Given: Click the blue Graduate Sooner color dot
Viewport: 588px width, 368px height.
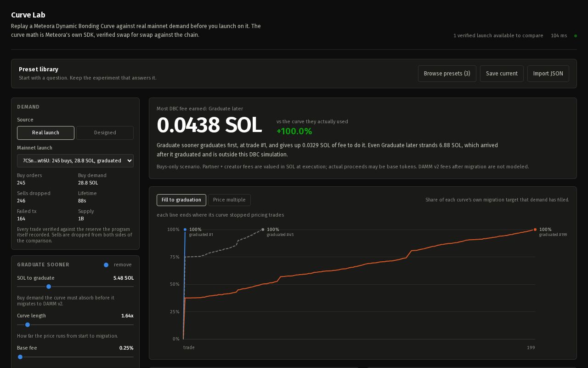Looking at the screenshot, I should 106,265.
